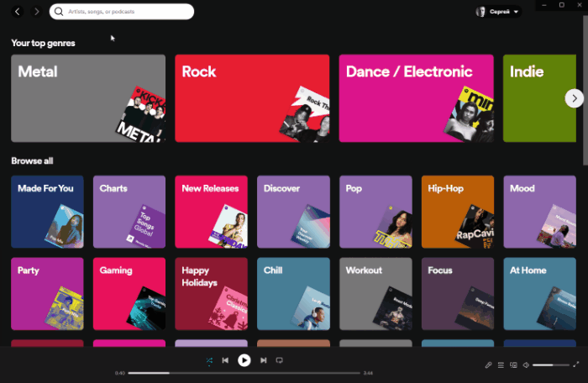Open connect to a device menu
The width and height of the screenshot is (588, 383).
pyautogui.click(x=513, y=365)
